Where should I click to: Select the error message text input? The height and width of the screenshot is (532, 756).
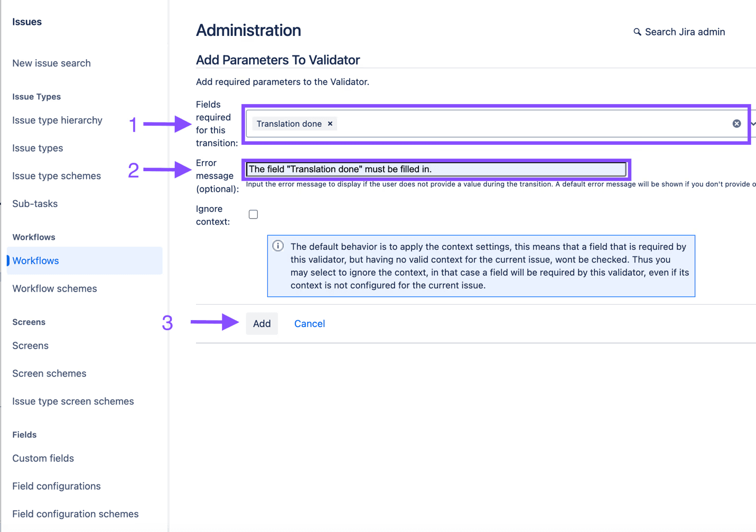[x=436, y=169]
